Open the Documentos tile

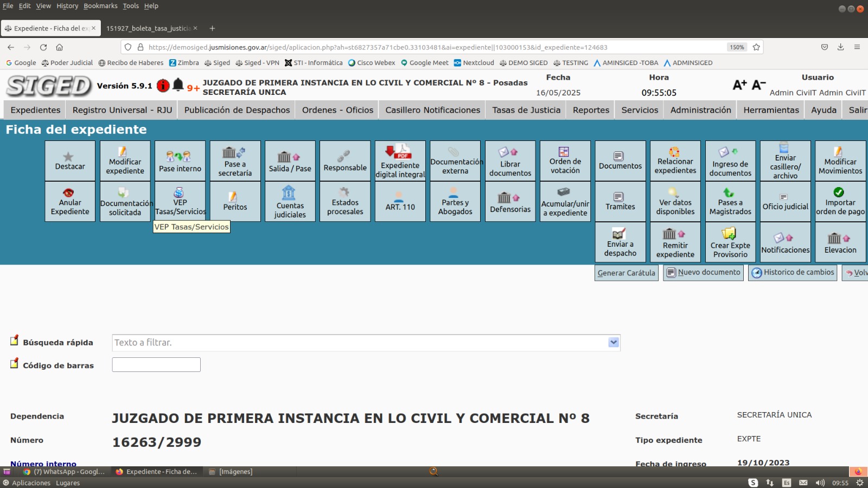[x=620, y=161]
